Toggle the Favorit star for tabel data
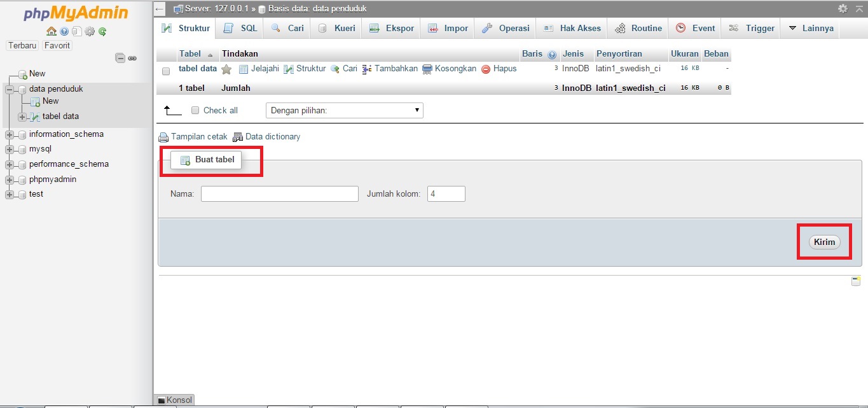Screen dimensions: 868x408 tap(226, 69)
